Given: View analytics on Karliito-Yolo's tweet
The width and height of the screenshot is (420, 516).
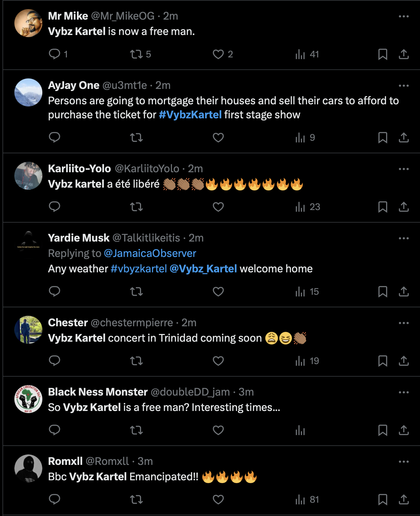Looking at the screenshot, I should tap(300, 207).
